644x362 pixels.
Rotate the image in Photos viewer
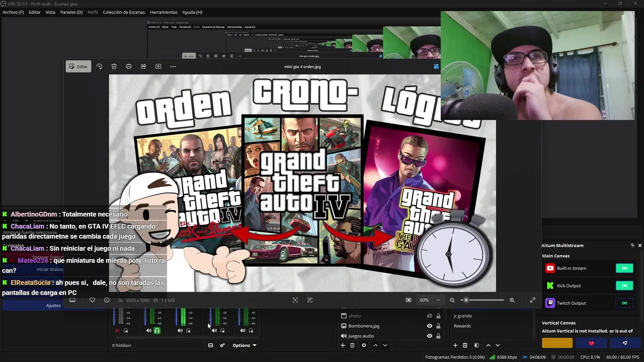(99, 66)
